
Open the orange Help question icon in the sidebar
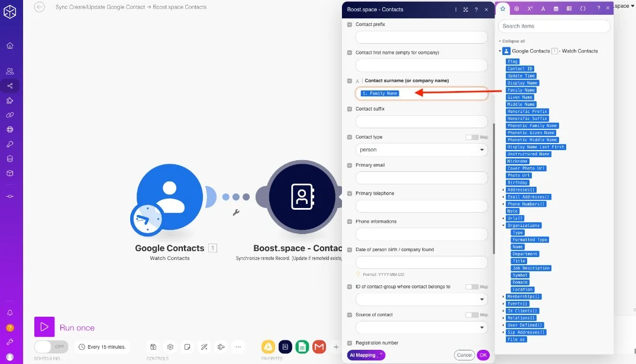point(10,327)
